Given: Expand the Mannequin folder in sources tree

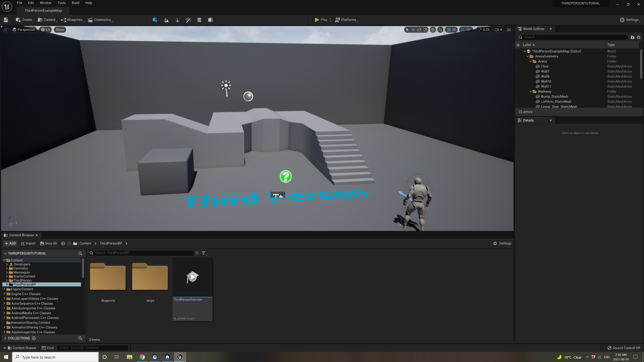Looking at the screenshot, I should click(7, 272).
